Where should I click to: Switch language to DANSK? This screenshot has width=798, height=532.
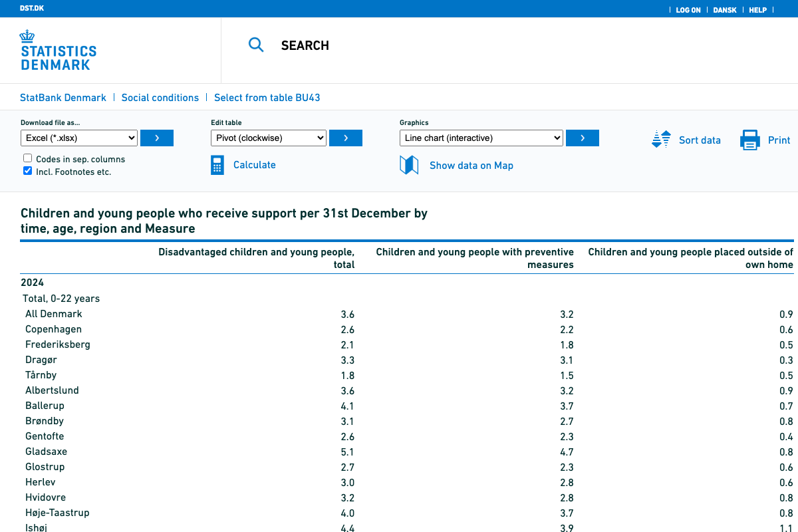pyautogui.click(x=725, y=10)
